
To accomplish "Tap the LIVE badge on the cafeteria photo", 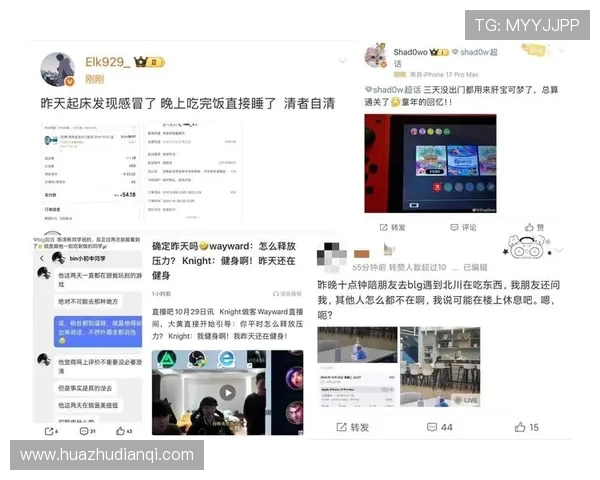I will (x=466, y=400).
